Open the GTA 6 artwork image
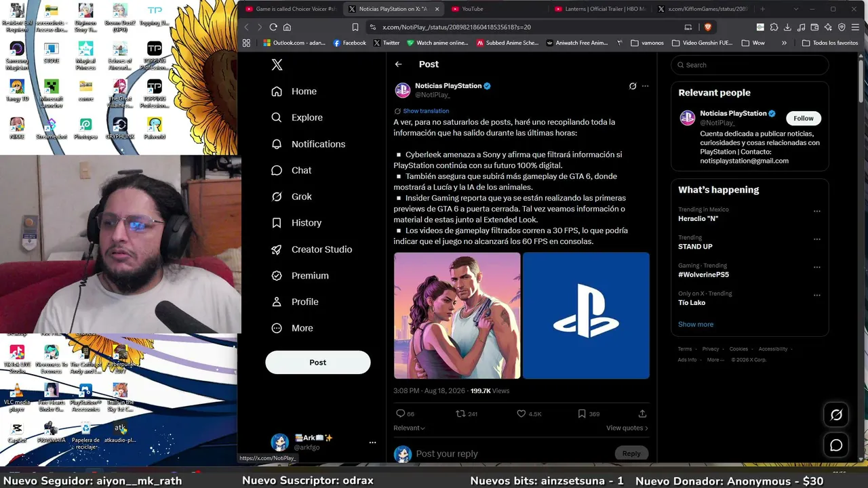Viewport: 868px width, 488px height. (457, 315)
